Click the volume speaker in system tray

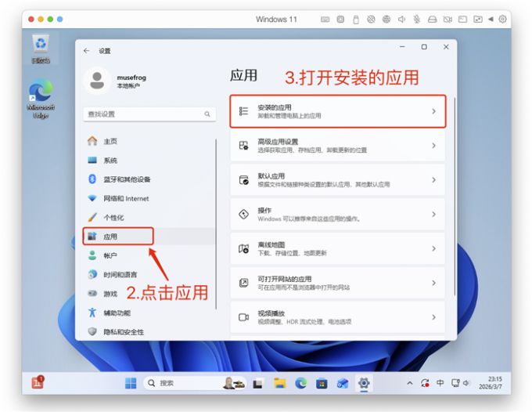point(466,383)
